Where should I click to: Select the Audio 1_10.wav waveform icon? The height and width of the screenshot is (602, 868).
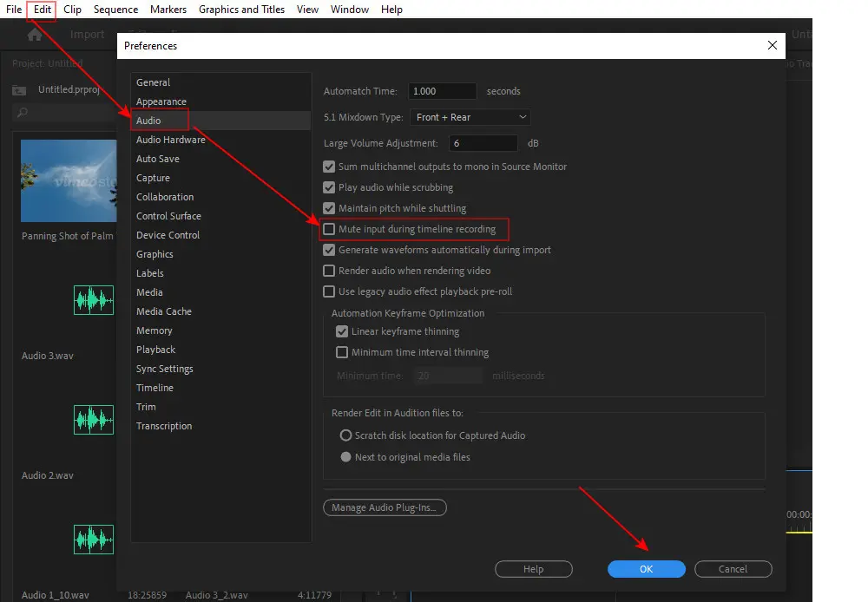click(94, 540)
